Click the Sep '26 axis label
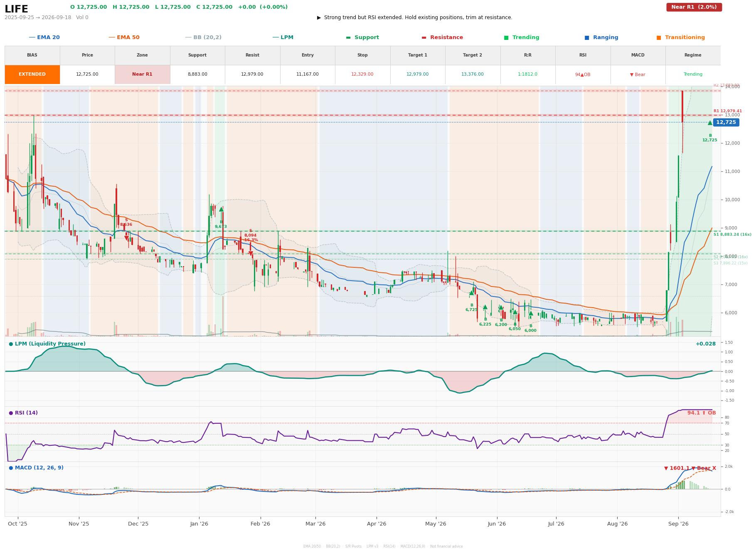This screenshot has height=553, width=756. click(x=678, y=524)
